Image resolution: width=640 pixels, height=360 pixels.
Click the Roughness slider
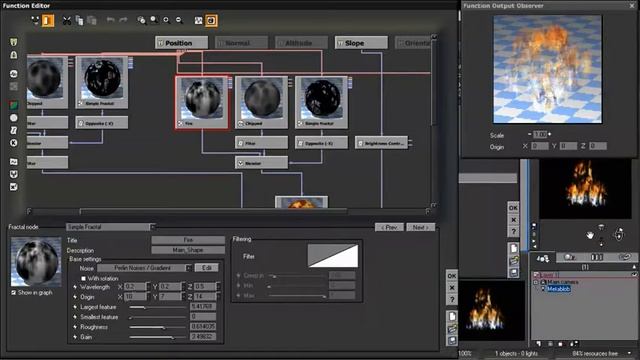click(x=157, y=327)
